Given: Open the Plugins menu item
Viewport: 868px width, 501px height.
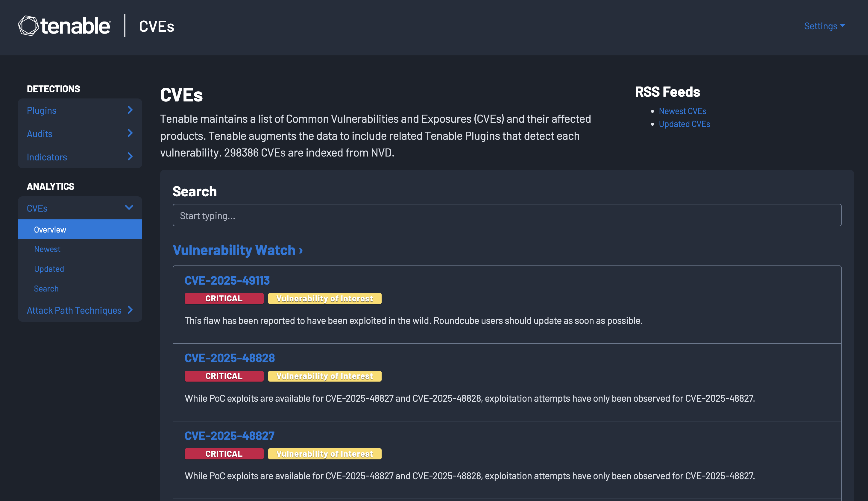Looking at the screenshot, I should click(42, 110).
